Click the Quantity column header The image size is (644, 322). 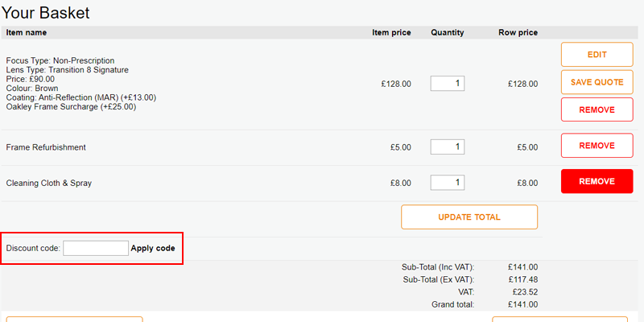coord(448,32)
